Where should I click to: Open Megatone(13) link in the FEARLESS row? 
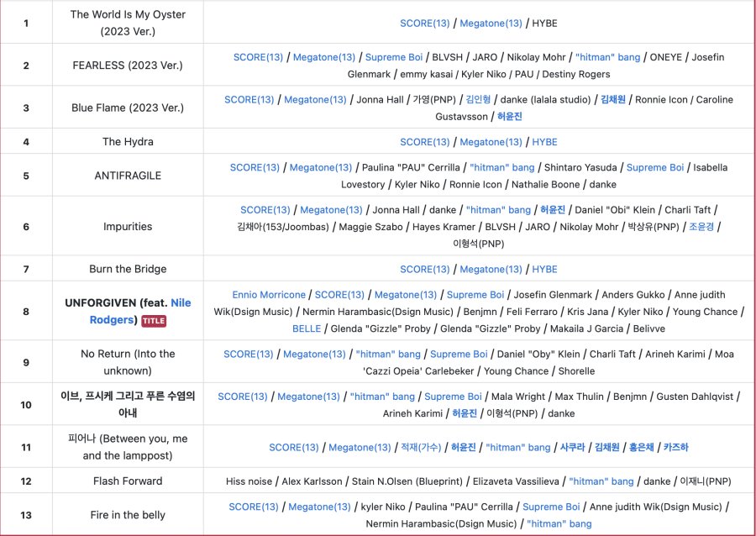[323, 57]
